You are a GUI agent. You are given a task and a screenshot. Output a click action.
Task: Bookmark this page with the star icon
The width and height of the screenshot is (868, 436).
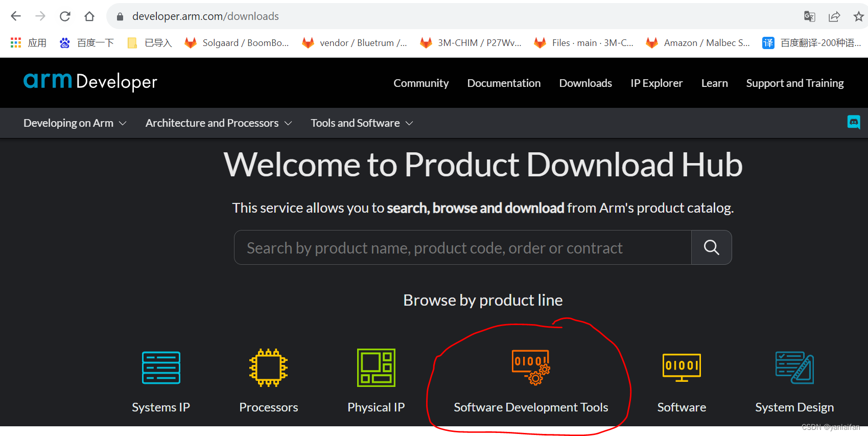pos(858,16)
